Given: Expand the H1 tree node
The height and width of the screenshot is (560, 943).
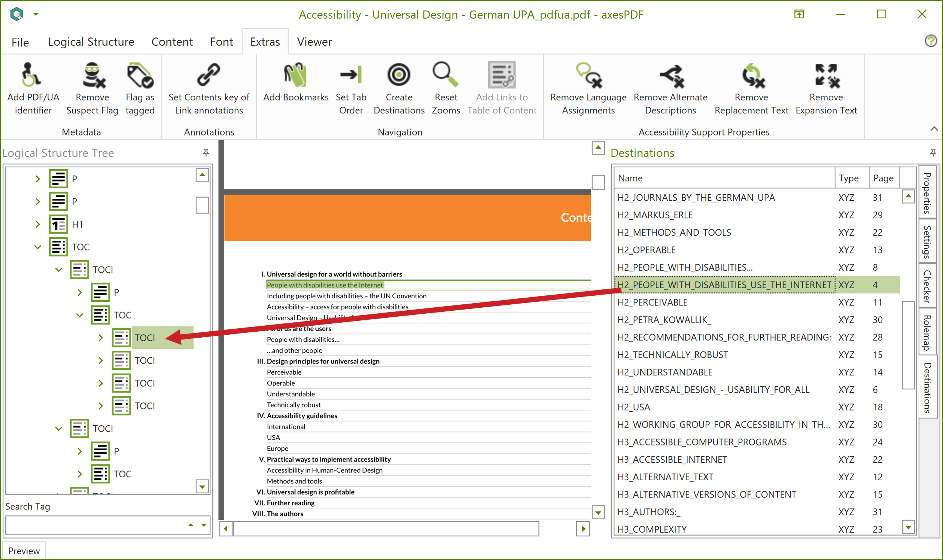Looking at the screenshot, I should [38, 224].
